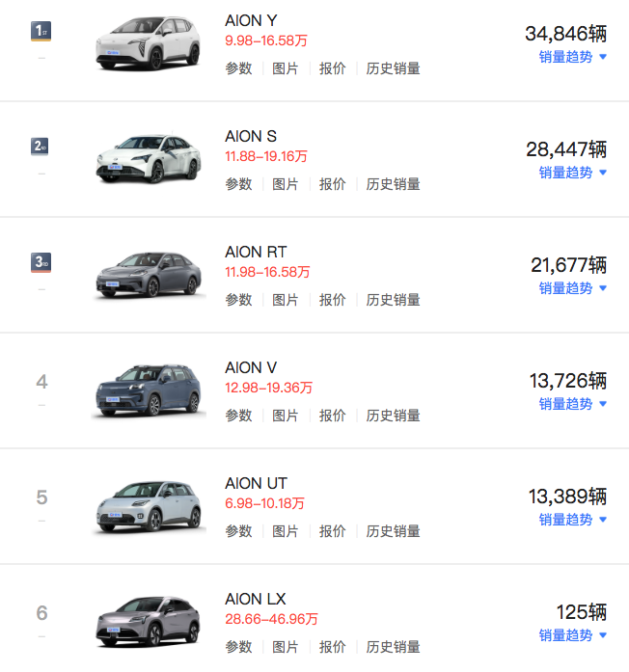This screenshot has width=629, height=672.
Task: Click the AION UT model name
Action: tap(256, 483)
